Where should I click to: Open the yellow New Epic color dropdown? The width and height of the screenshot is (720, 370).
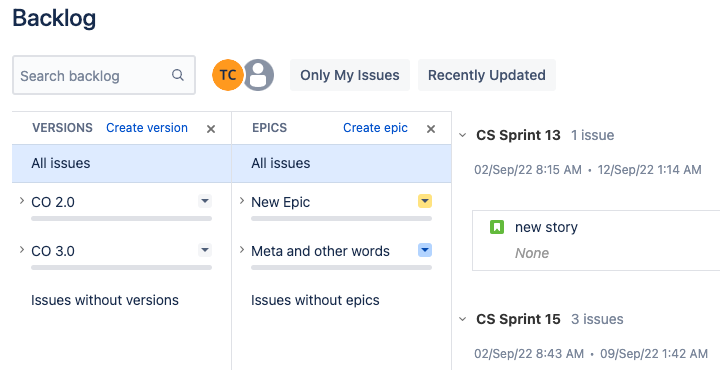click(425, 201)
